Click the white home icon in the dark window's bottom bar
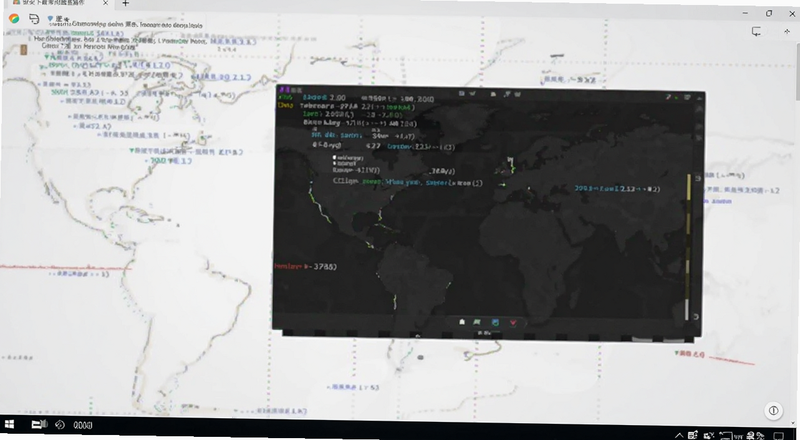 coord(462,322)
